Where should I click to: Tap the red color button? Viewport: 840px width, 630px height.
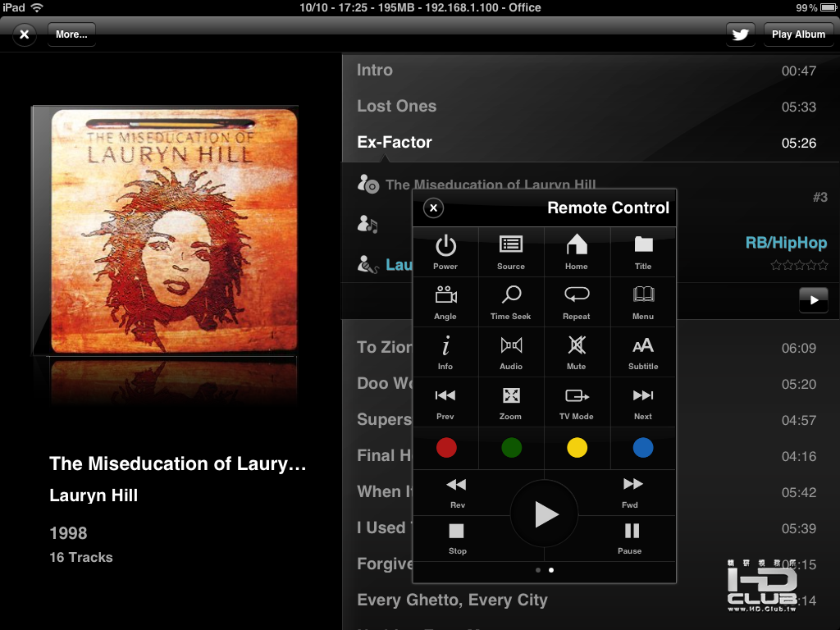[x=446, y=447]
